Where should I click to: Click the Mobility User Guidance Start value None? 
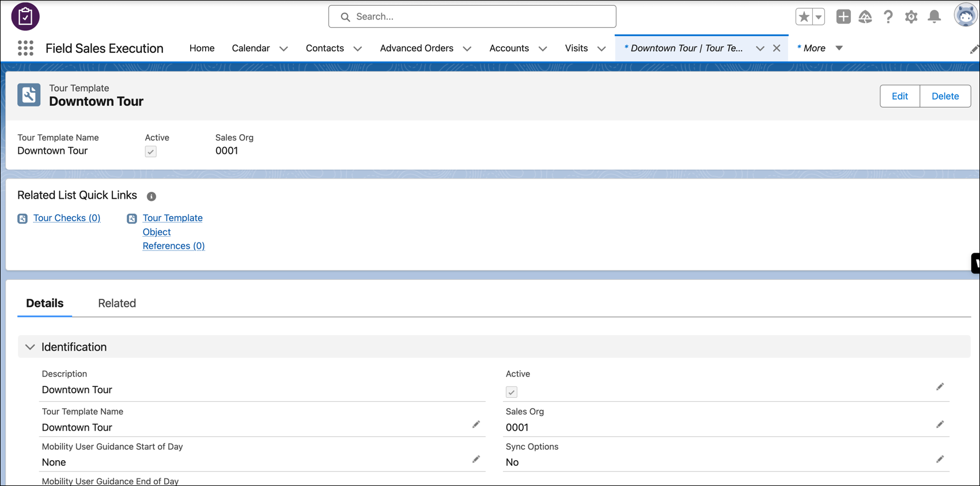54,462
